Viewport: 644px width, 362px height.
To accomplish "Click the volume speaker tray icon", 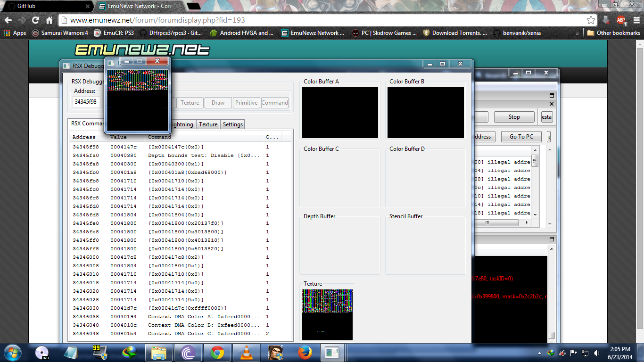I will (x=596, y=353).
